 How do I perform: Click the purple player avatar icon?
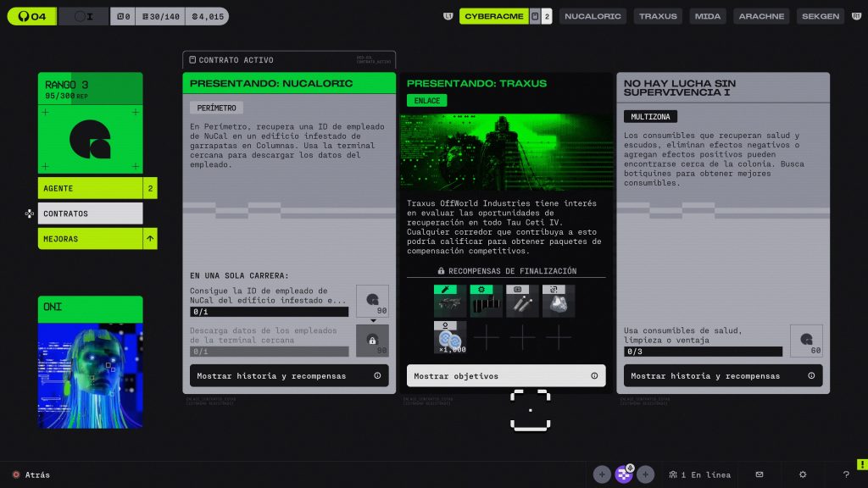click(x=624, y=474)
